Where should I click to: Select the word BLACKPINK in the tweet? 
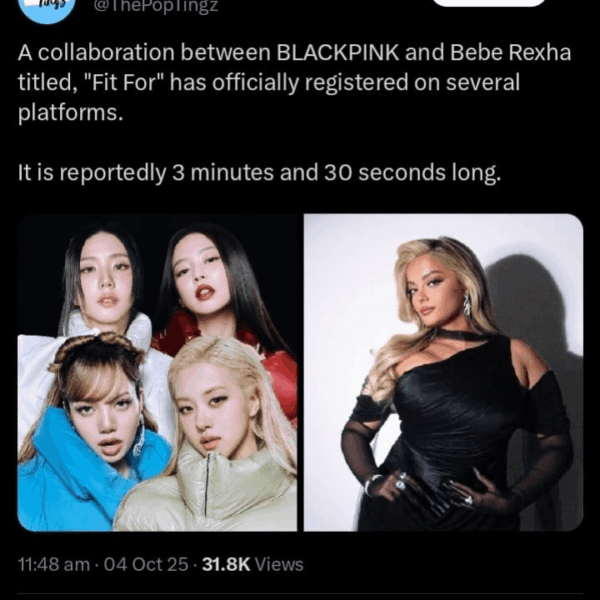tap(338, 52)
